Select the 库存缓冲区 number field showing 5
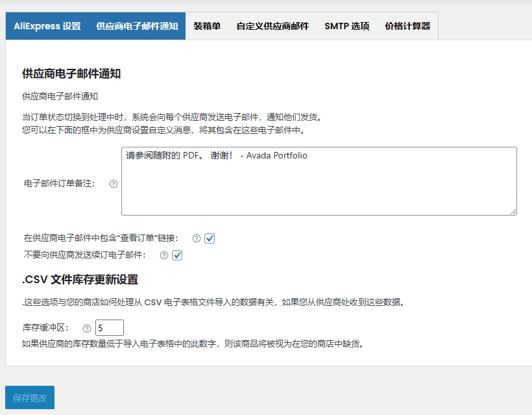The height and width of the screenshot is (415, 532). coord(109,327)
